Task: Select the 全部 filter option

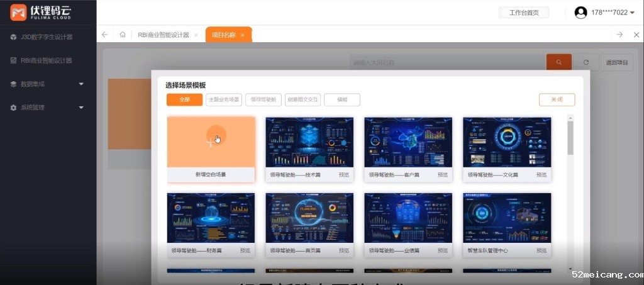Action: (184, 99)
